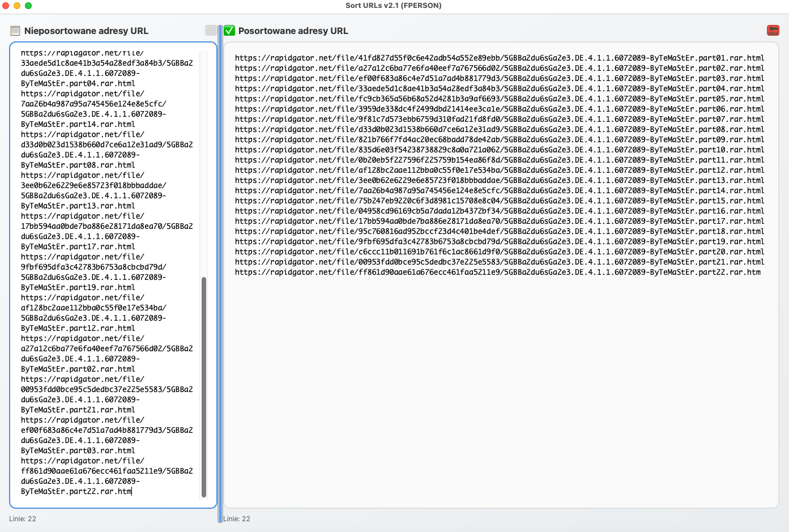Click the red BACK arrow icon
The image size is (789, 532).
pyautogui.click(x=773, y=31)
